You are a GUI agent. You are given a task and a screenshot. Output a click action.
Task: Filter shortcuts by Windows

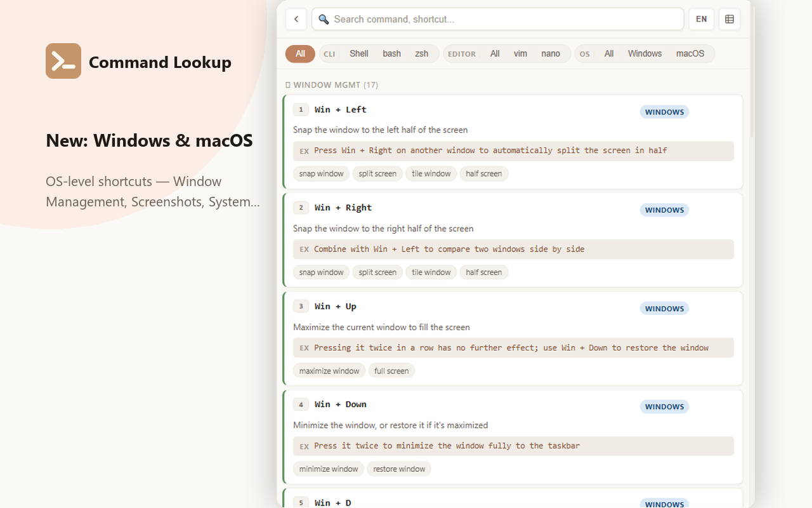pos(645,54)
